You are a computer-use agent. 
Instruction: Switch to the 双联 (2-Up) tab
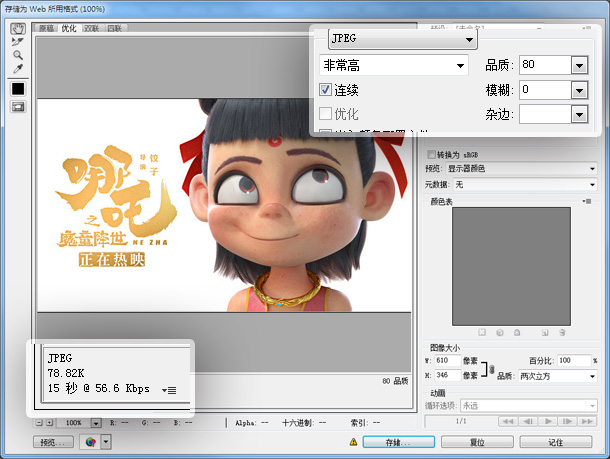point(91,29)
